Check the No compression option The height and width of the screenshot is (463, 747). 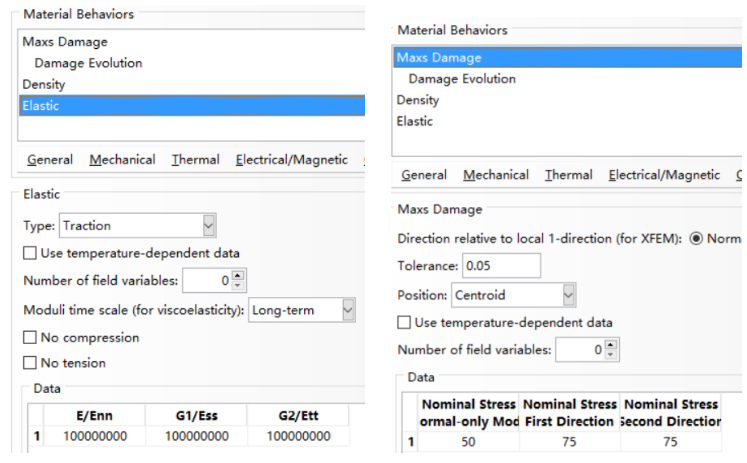point(30,338)
